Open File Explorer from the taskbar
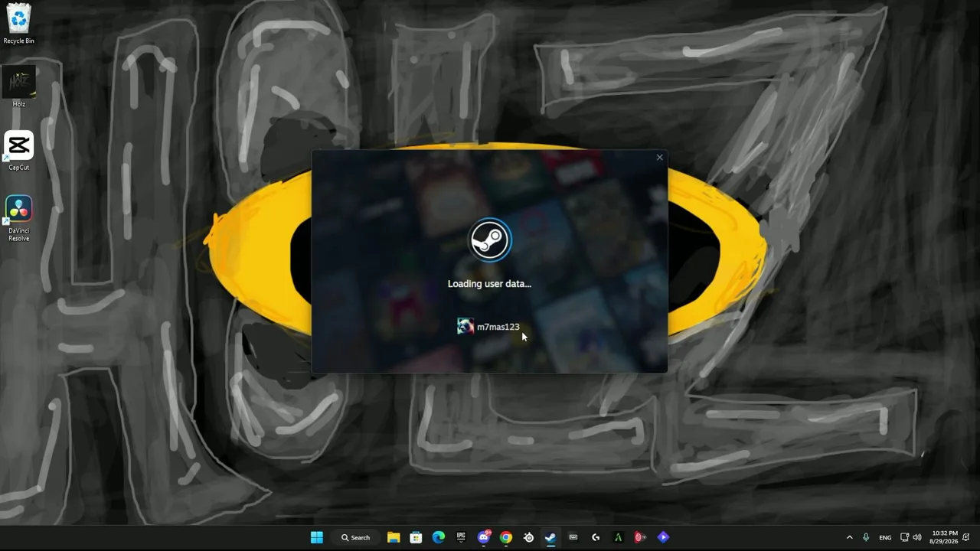Screen dimensions: 980x551 (394, 537)
